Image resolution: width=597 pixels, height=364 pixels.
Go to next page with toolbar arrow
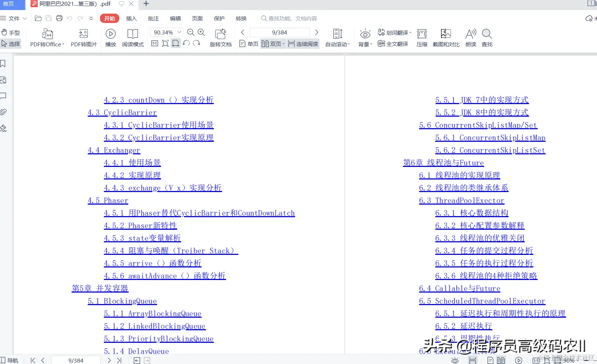pos(316,32)
